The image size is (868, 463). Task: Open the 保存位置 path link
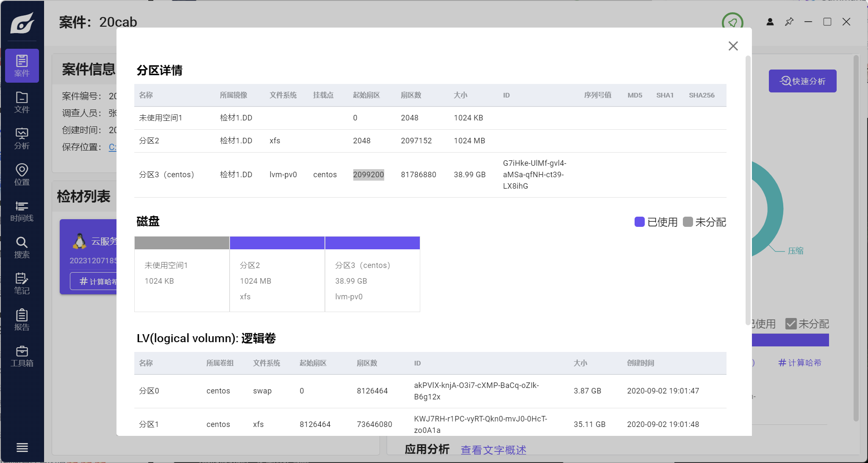coord(112,147)
